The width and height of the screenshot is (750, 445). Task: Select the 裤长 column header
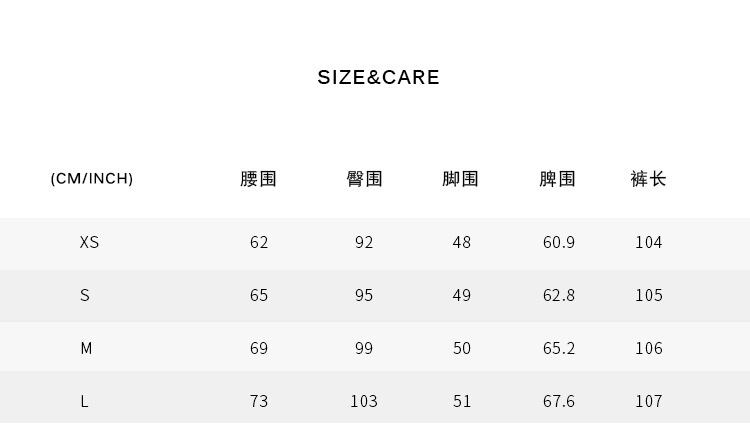(648, 179)
